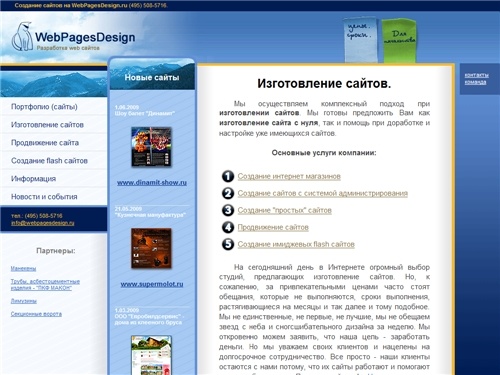The width and height of the screenshot is (500, 375).
Task: Click the Supermolot site thumbnail
Action: click(x=151, y=248)
